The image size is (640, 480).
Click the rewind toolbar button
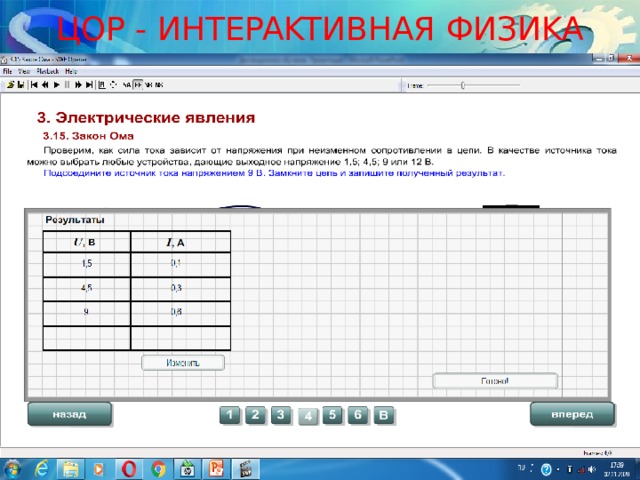(45, 85)
